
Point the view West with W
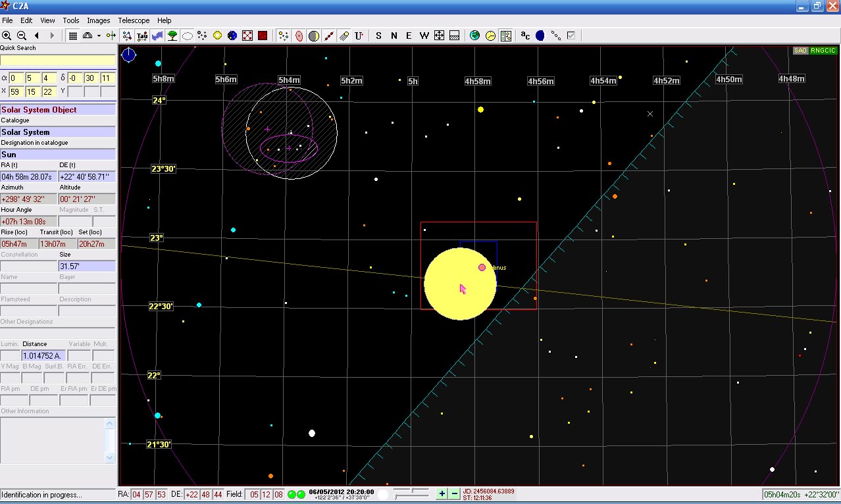[424, 36]
